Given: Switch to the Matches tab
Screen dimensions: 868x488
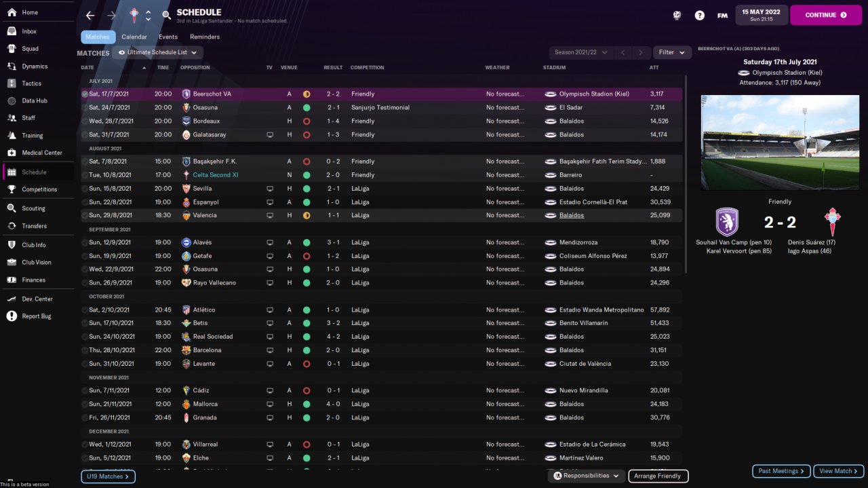Looking at the screenshot, I should (x=98, y=37).
